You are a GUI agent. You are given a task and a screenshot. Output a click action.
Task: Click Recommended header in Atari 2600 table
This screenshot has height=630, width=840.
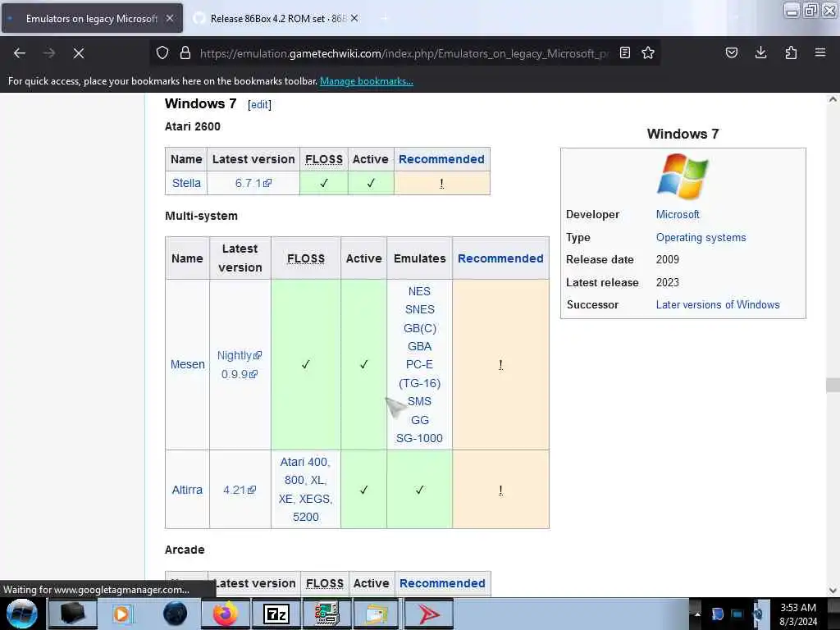pos(441,159)
